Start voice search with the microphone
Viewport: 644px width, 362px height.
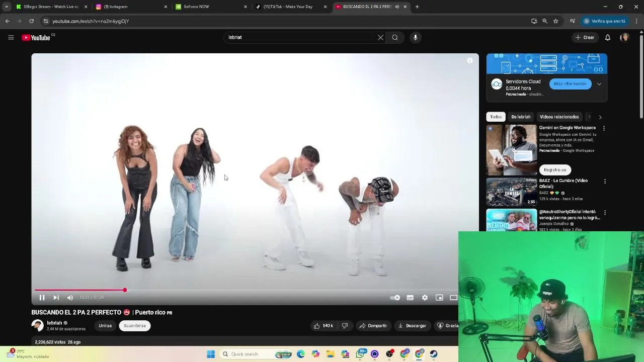pyautogui.click(x=415, y=37)
